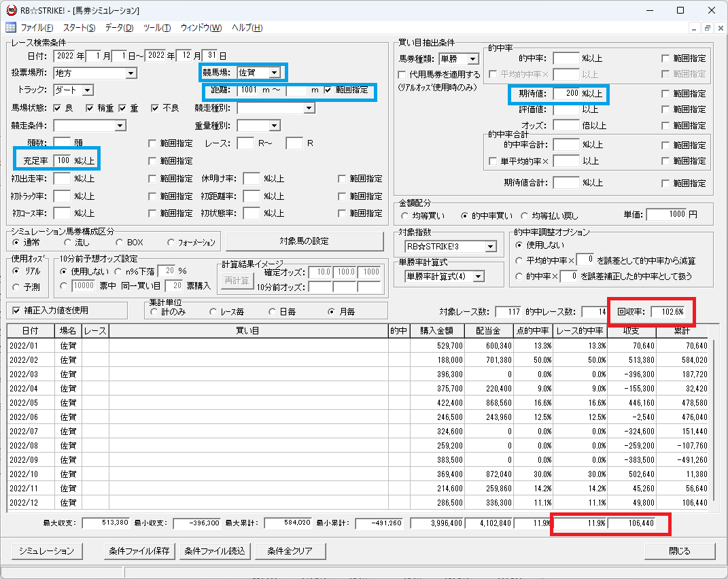Image resolution: width=728 pixels, height=579 pixels.
Task: Select 均等払い戻し radio button
Action: click(x=524, y=216)
